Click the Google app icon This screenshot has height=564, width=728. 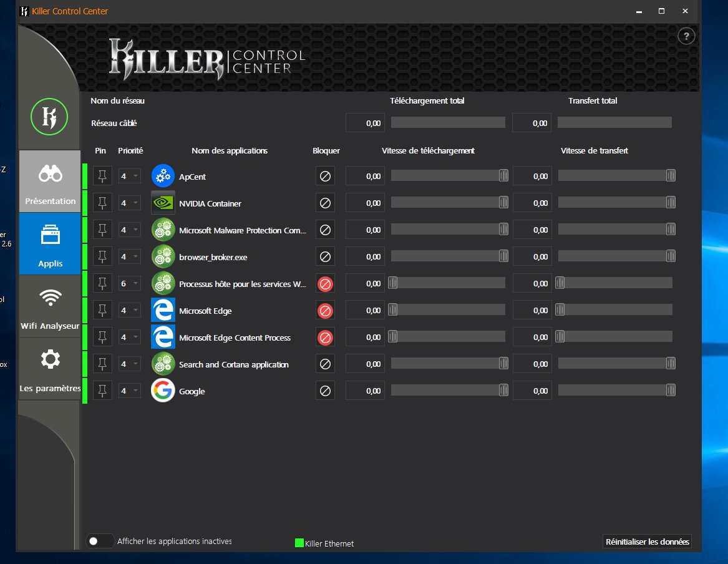[163, 391]
